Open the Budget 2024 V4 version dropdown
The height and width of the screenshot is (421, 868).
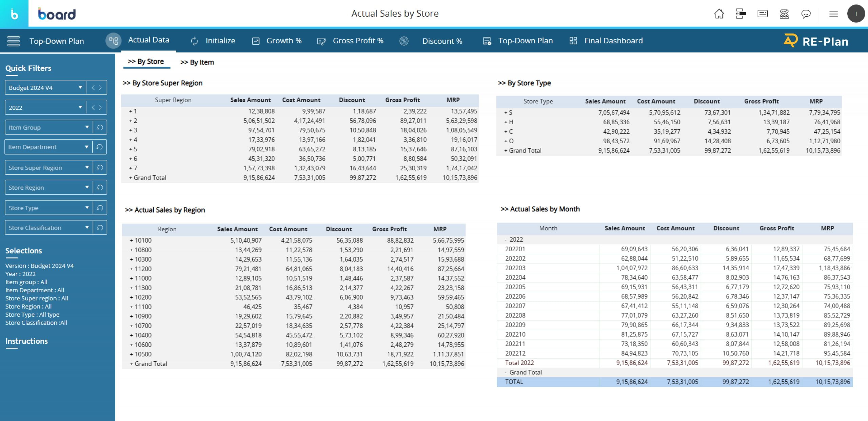[80, 87]
